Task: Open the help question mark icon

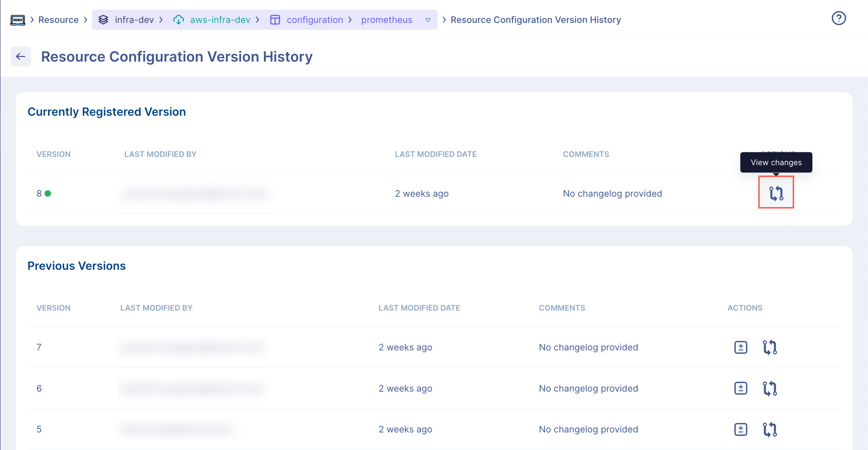Action: click(x=839, y=18)
